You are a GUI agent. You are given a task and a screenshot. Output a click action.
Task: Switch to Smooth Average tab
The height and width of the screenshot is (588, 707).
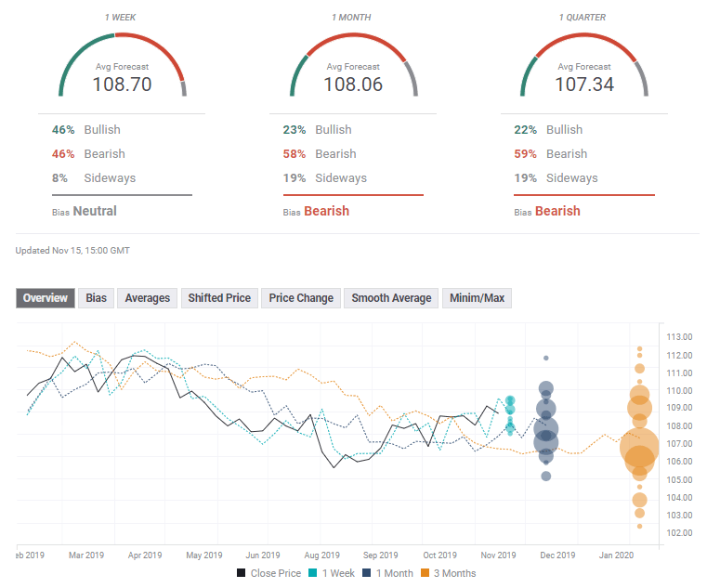pyautogui.click(x=391, y=298)
